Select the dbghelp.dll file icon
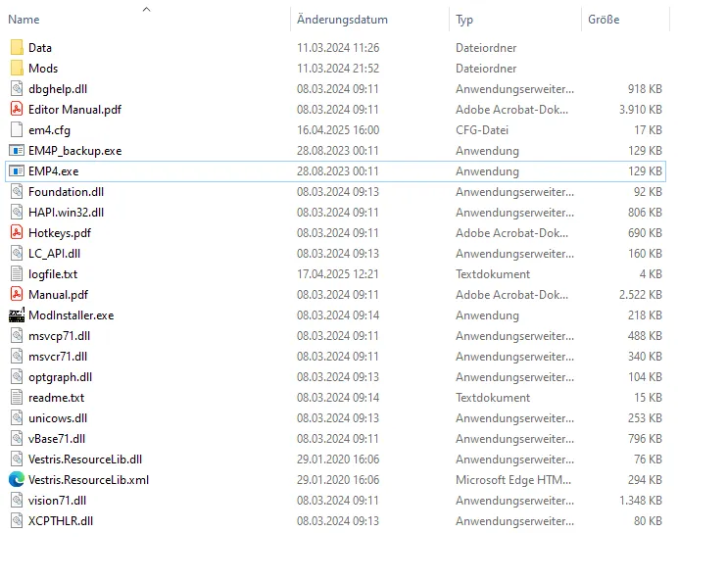Screen dimensions: 728x581 (17, 89)
